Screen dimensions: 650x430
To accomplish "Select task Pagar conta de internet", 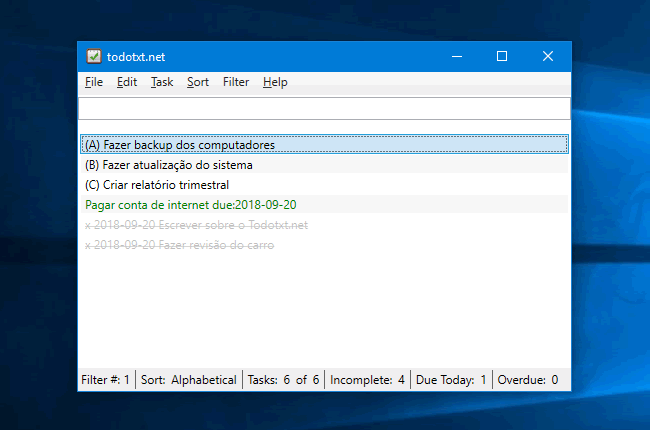I will (x=324, y=205).
